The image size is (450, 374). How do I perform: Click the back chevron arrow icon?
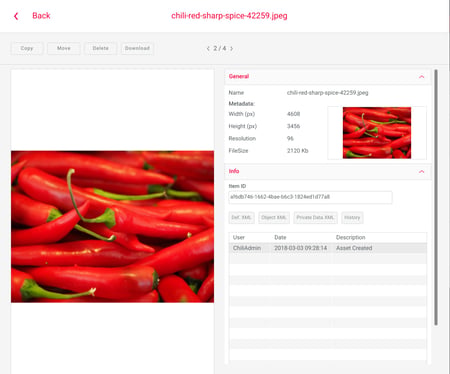[x=16, y=16]
